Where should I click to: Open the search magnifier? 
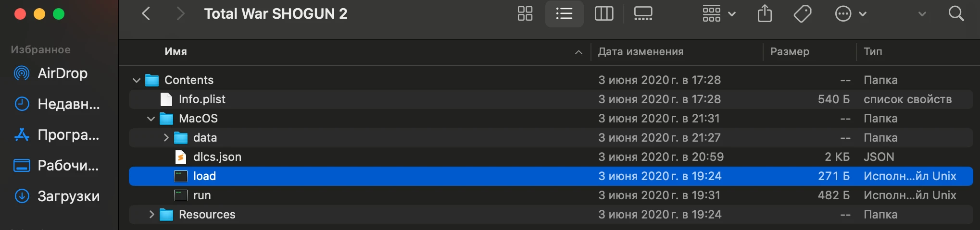(x=956, y=13)
